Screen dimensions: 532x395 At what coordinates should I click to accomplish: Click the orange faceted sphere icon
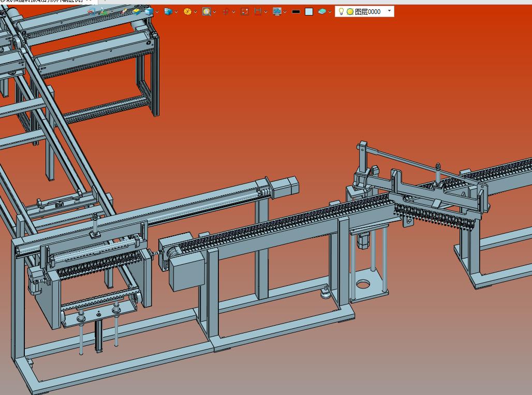pyautogui.click(x=187, y=11)
